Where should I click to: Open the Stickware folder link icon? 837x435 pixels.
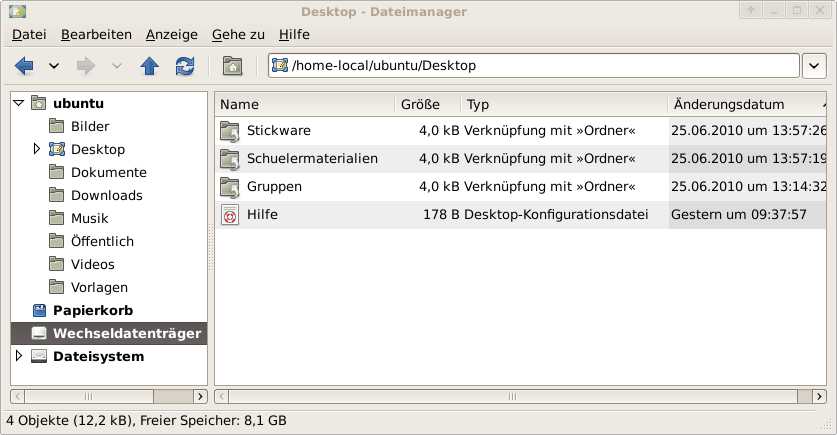coord(230,131)
